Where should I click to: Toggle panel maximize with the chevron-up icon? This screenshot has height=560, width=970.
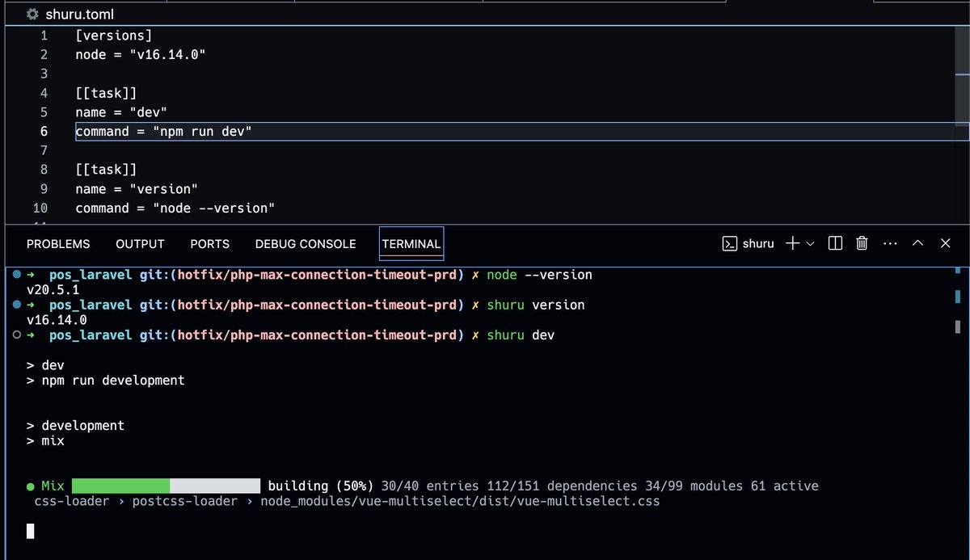917,242
